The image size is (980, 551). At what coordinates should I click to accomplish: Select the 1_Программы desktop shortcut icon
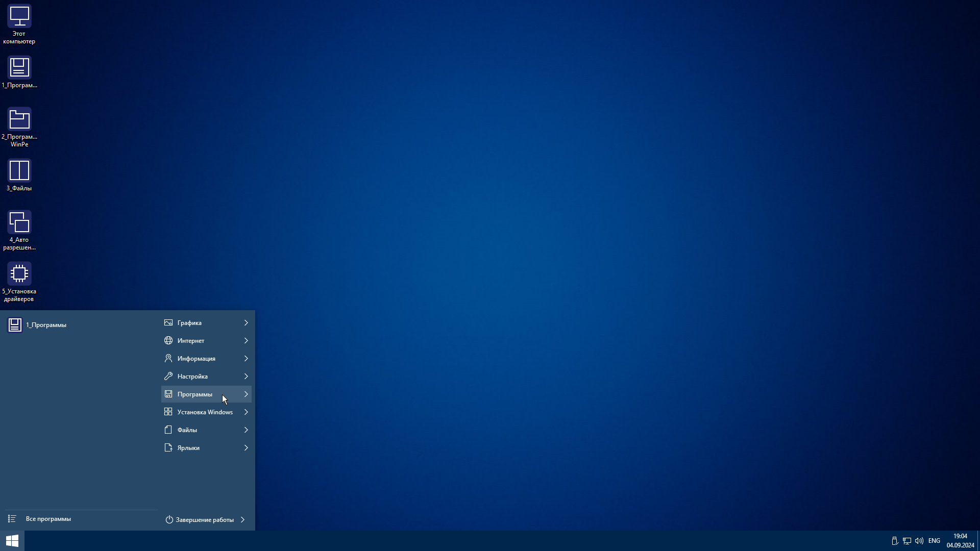19,68
